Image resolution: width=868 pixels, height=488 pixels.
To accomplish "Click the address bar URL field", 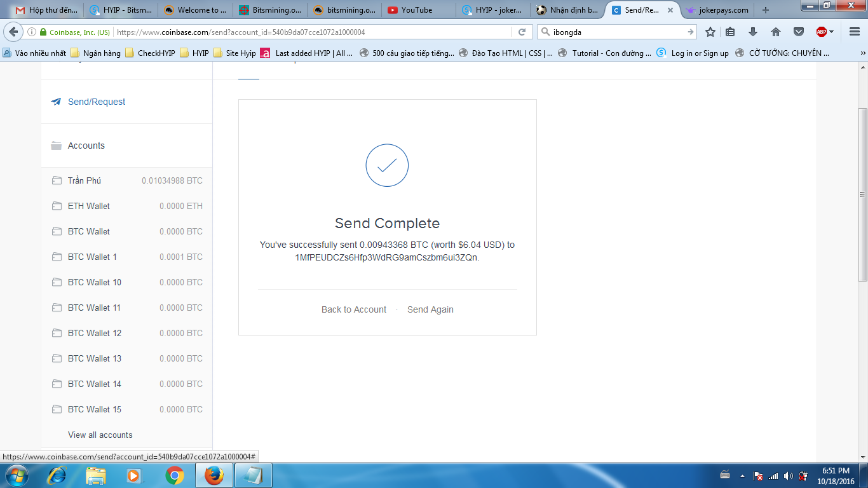I will pos(311,32).
